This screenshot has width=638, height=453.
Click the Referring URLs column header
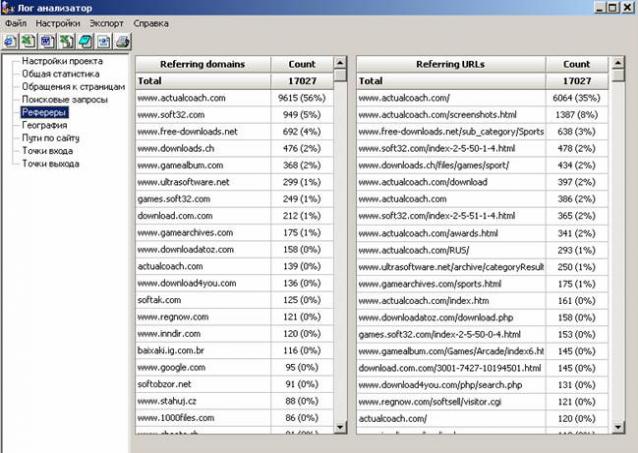449,64
